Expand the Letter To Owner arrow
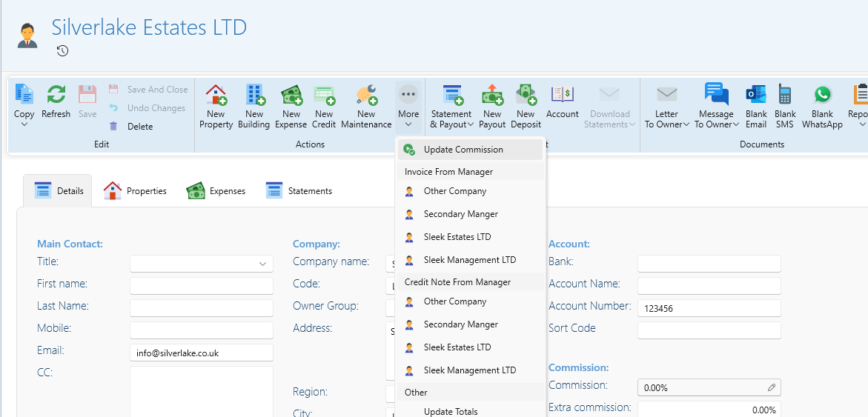This screenshot has height=417, width=868. 686,125
